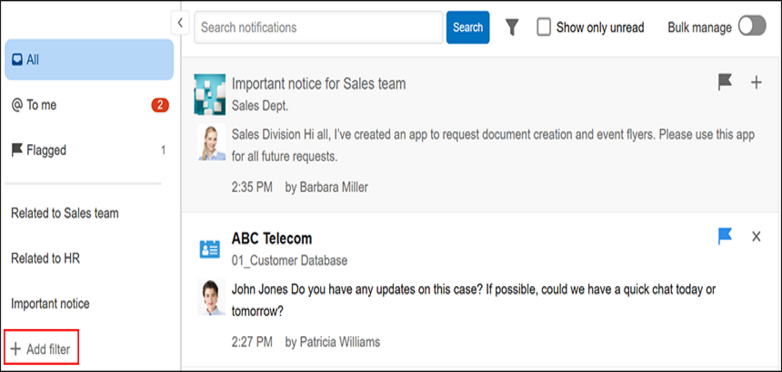Click the John Jones message text
This screenshot has height=372, width=782.
(x=474, y=300)
